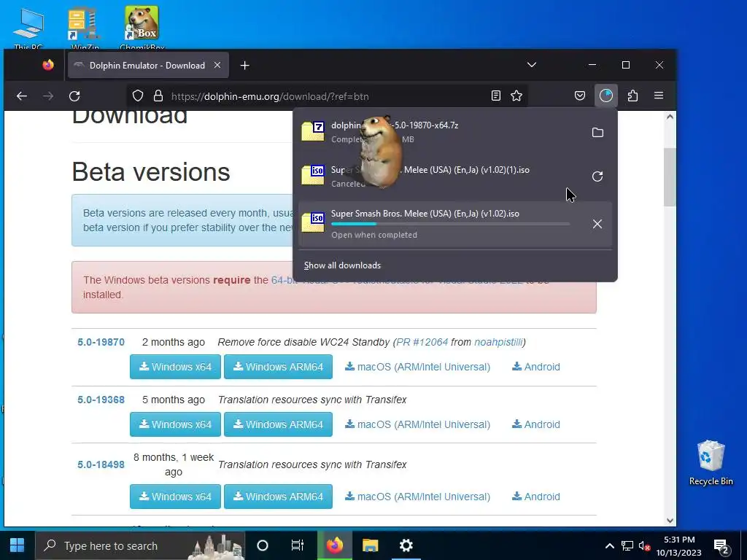The image size is (747, 560).
Task: Click Show all downloads
Action: [343, 265]
